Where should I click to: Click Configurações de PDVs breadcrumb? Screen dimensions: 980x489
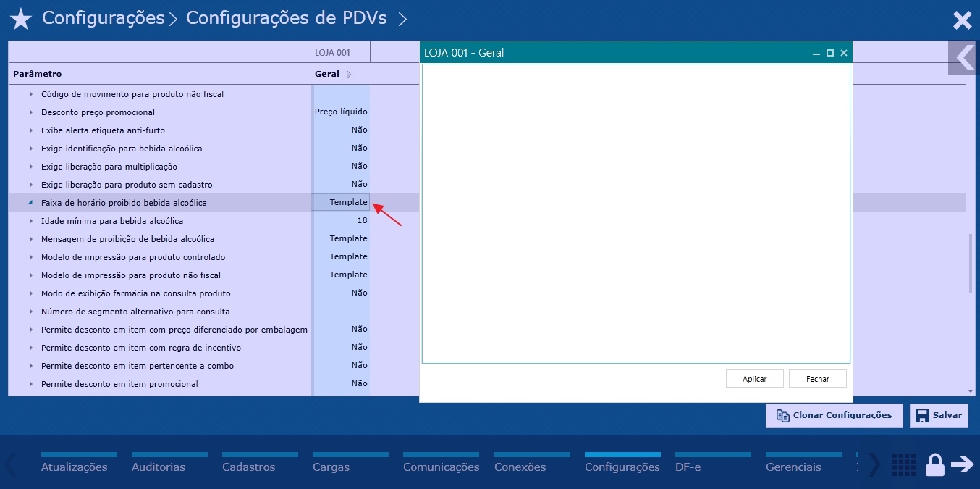pyautogui.click(x=287, y=18)
